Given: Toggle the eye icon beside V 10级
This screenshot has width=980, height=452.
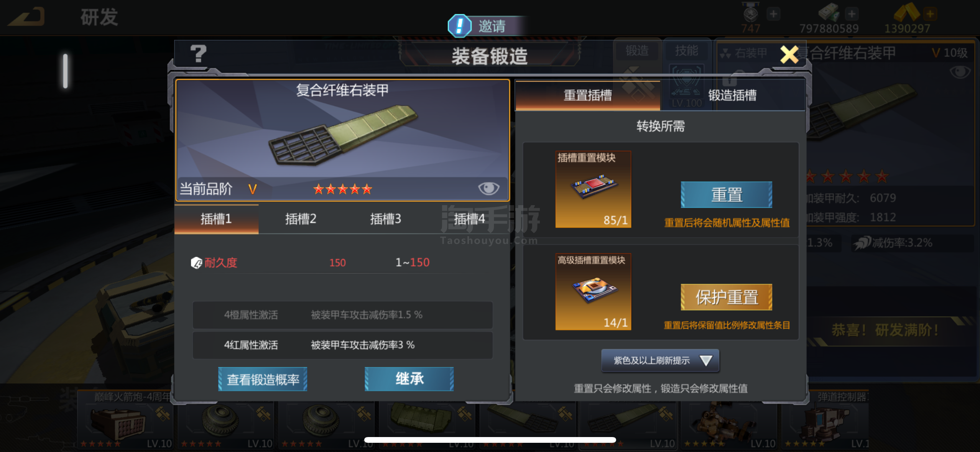Looking at the screenshot, I should click(960, 72).
